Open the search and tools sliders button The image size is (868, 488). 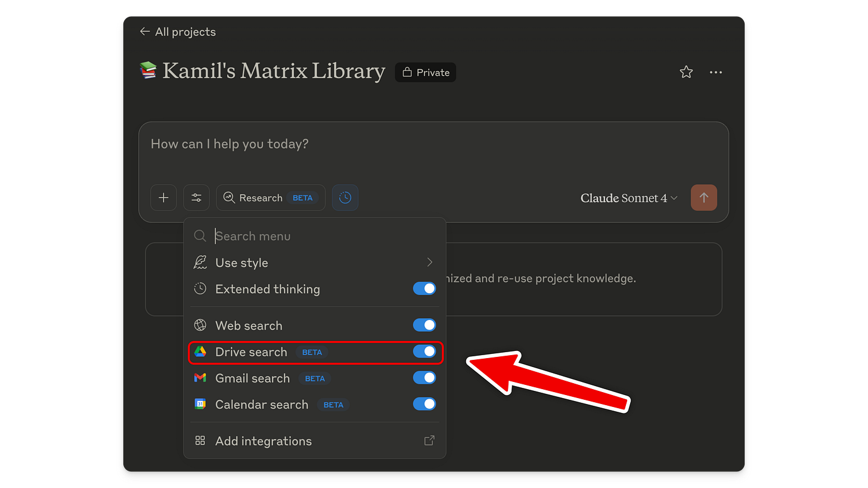tap(197, 198)
